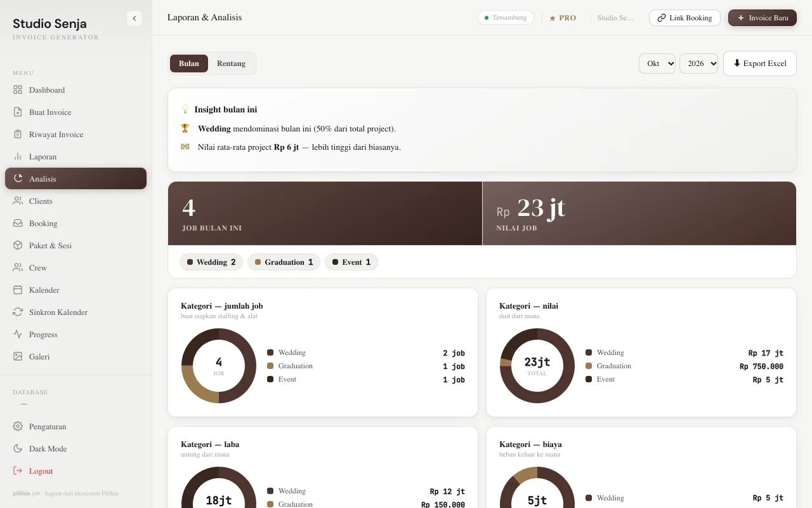Click the Event 1 category chip
The height and width of the screenshot is (508, 812).
(351, 262)
